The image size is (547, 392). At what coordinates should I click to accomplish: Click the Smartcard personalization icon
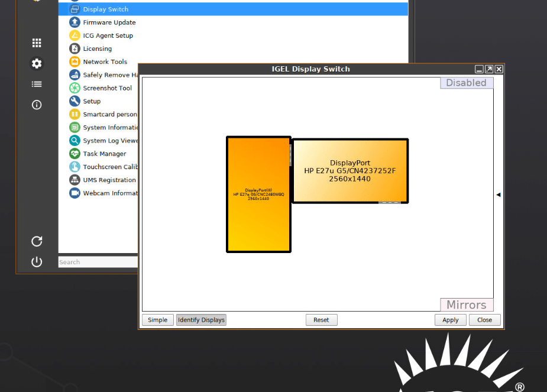[x=75, y=114]
